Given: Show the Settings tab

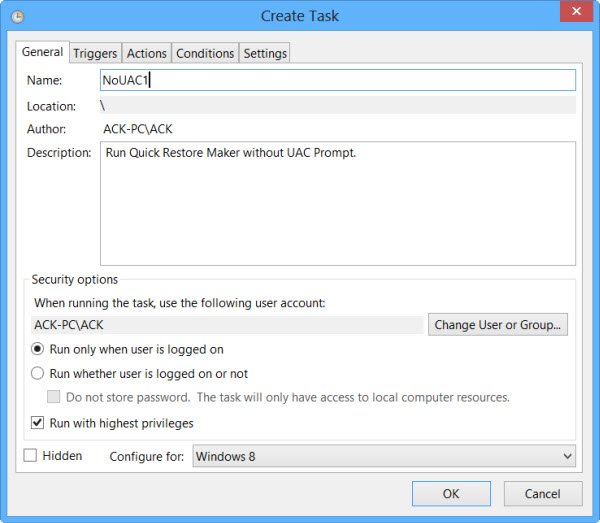Looking at the screenshot, I should pyautogui.click(x=265, y=53).
